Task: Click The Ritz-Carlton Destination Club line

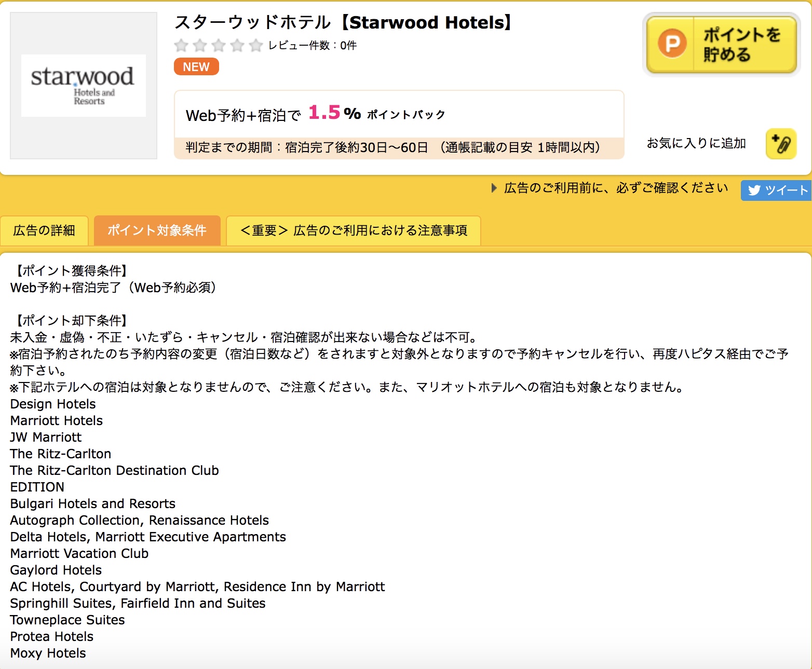Action: (114, 470)
